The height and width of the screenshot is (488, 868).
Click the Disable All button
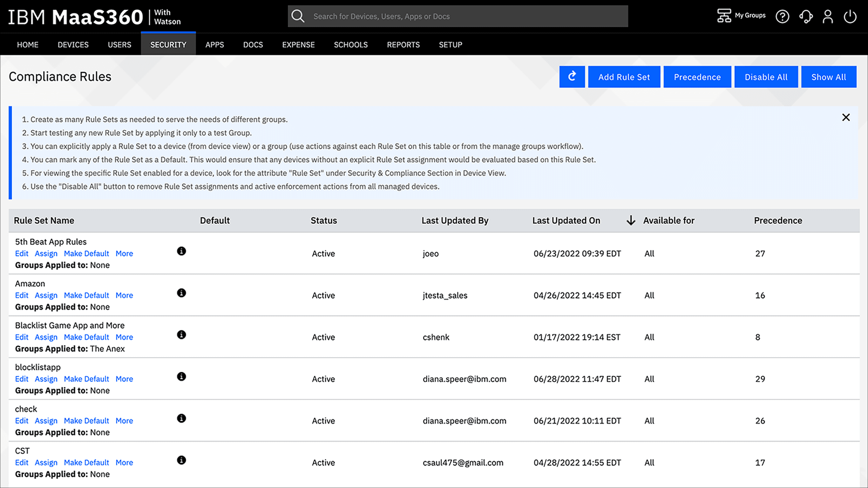[766, 77]
